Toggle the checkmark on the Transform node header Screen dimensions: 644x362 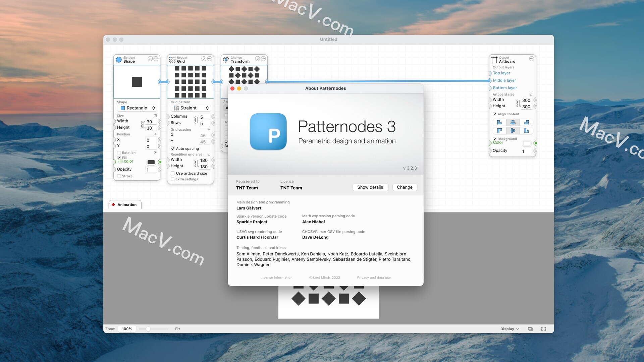[258, 59]
